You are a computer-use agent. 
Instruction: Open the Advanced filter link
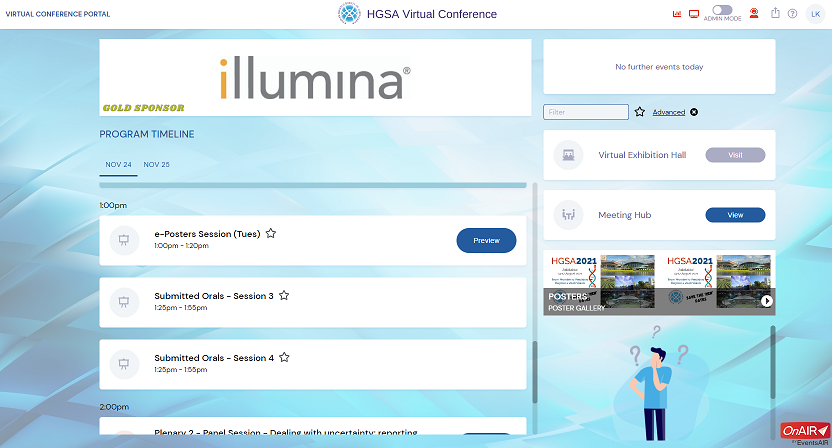pos(669,113)
